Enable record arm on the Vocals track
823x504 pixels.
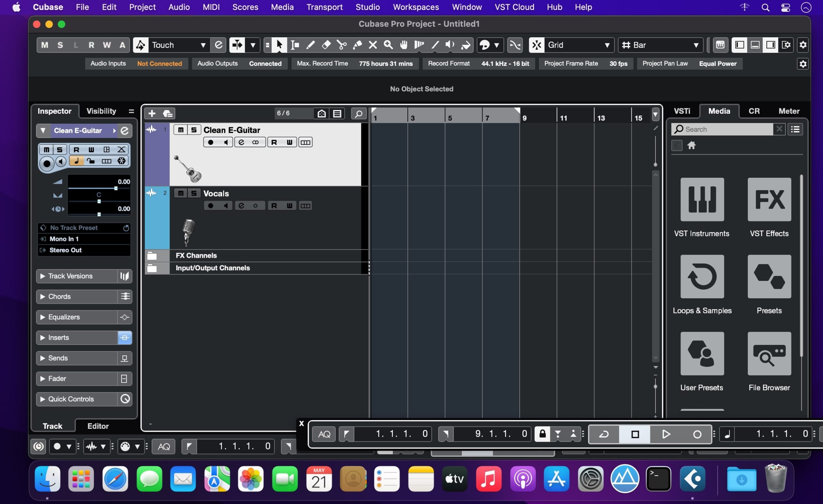[x=210, y=205]
